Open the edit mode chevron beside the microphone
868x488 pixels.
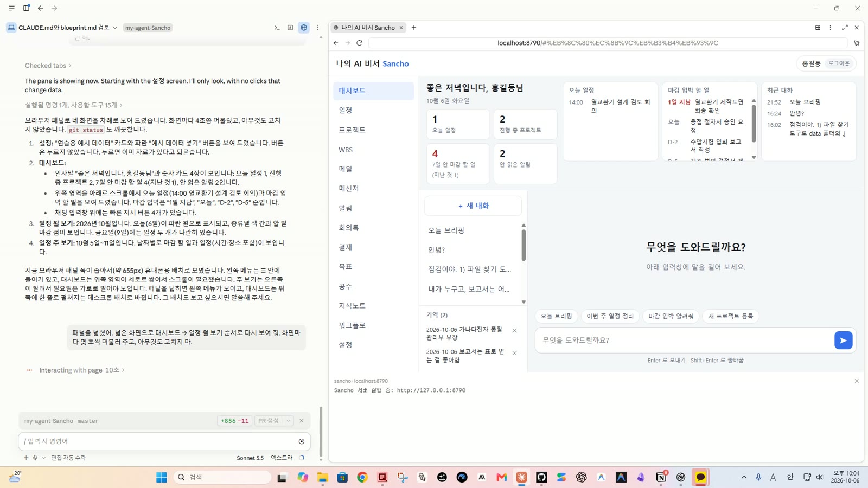tap(44, 458)
